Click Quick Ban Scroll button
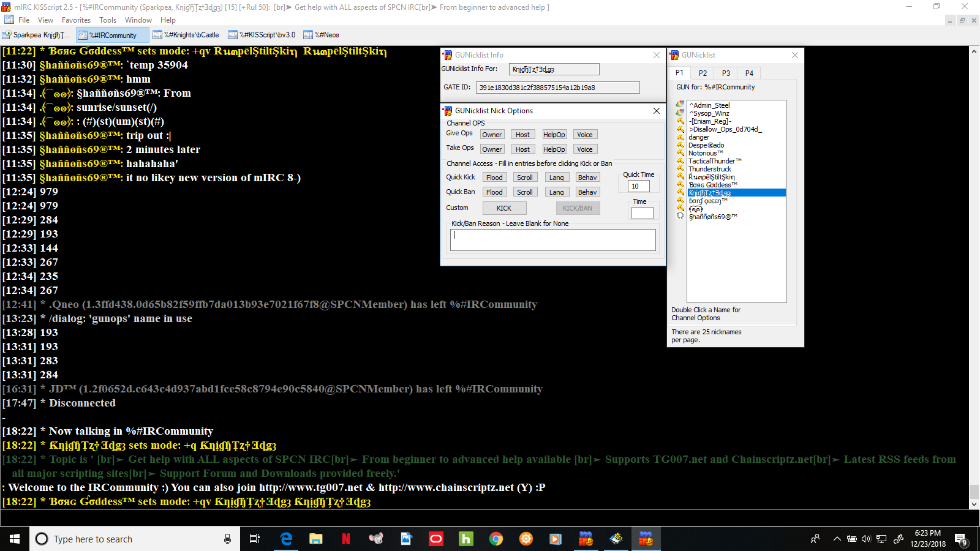Image resolution: width=980 pixels, height=551 pixels. coord(525,192)
